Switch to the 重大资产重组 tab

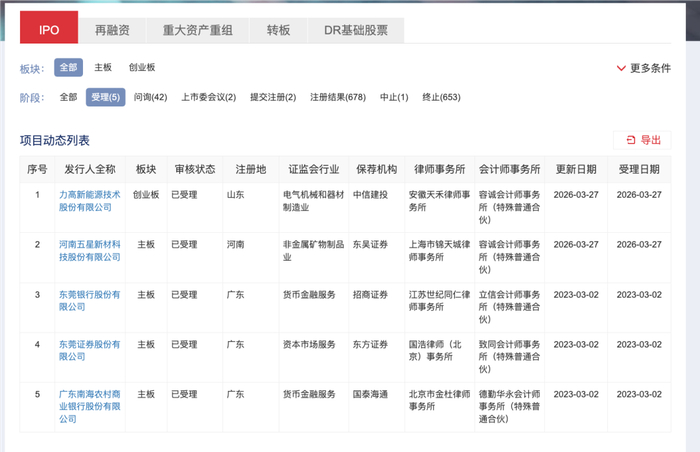pyautogui.click(x=197, y=30)
